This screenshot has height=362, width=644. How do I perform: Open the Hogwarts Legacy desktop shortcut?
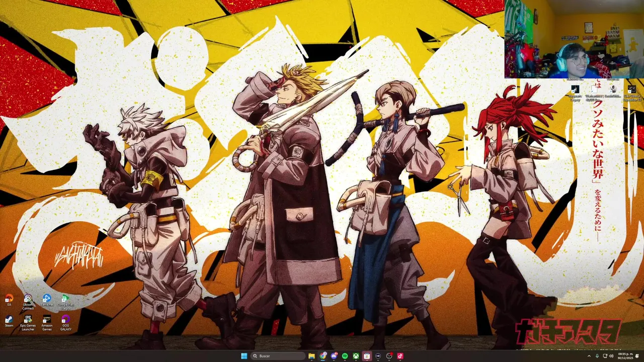tap(575, 94)
